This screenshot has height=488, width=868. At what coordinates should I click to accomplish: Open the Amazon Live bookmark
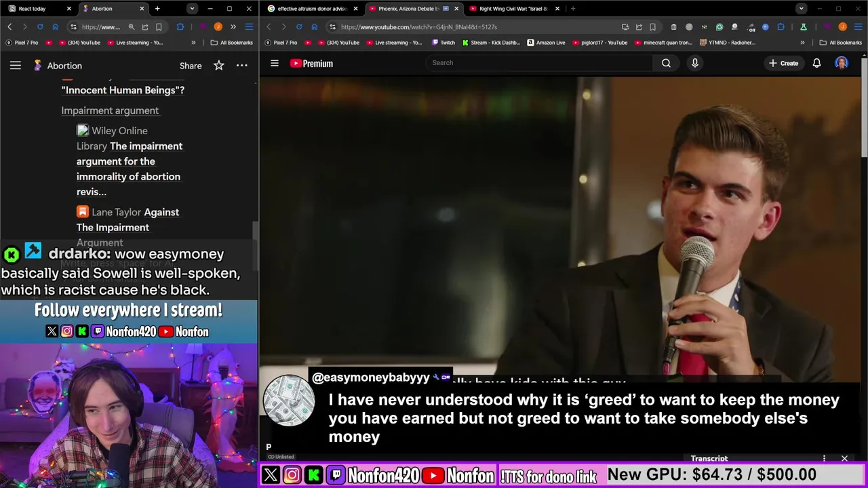pyautogui.click(x=546, y=43)
